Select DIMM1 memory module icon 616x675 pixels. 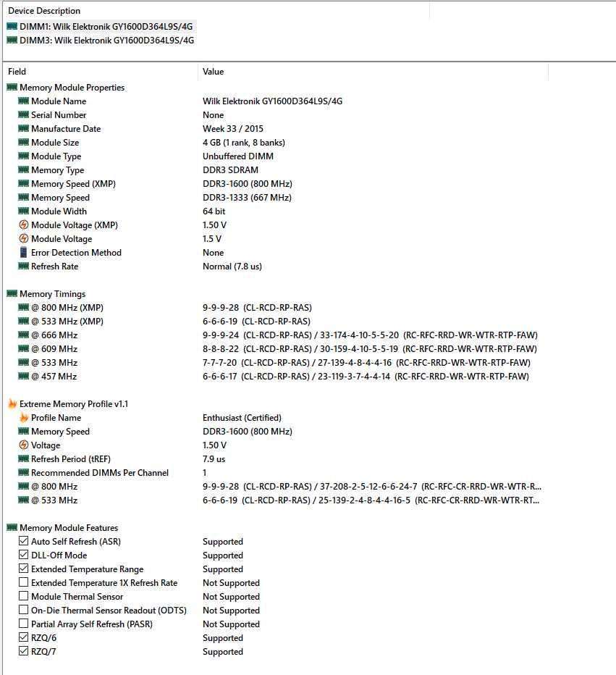12,27
